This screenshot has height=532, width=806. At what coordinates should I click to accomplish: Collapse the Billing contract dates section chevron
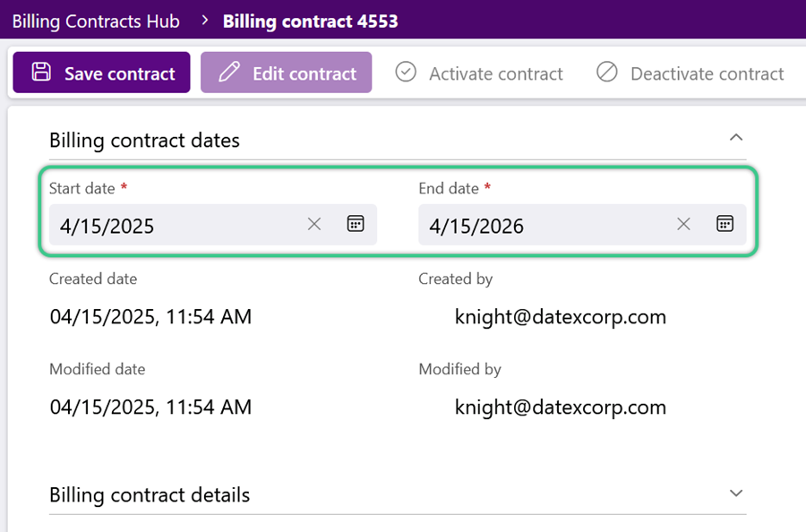tap(736, 138)
